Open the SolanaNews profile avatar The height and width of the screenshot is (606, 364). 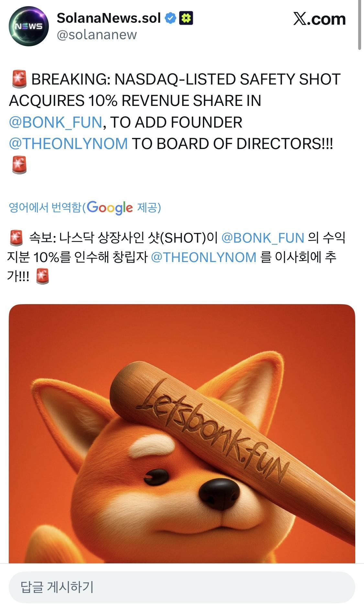point(29,26)
